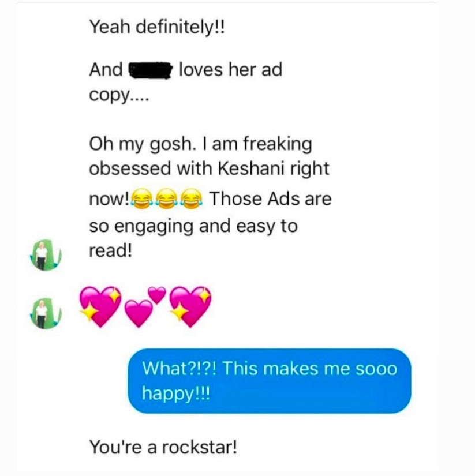Click the two small pink hearts emoji
The image size is (475, 476).
point(145,306)
